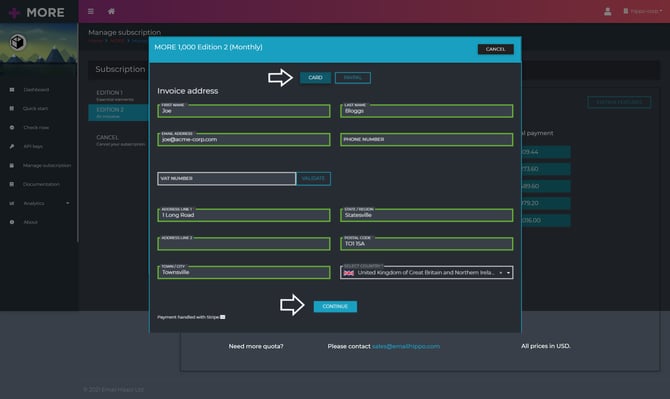Click the Analytics chart icon in sidebar
The image size is (670, 399).
12,203
